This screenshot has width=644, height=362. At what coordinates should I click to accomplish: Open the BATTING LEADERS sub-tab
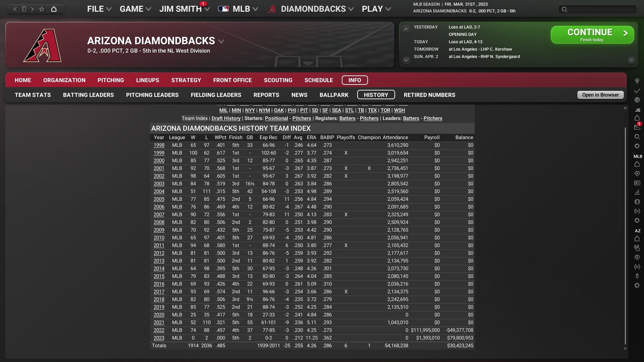pos(89,95)
